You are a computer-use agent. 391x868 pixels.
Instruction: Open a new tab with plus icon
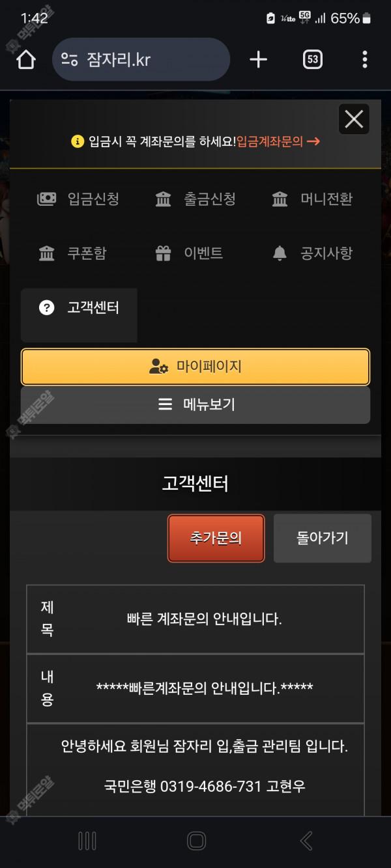point(259,60)
